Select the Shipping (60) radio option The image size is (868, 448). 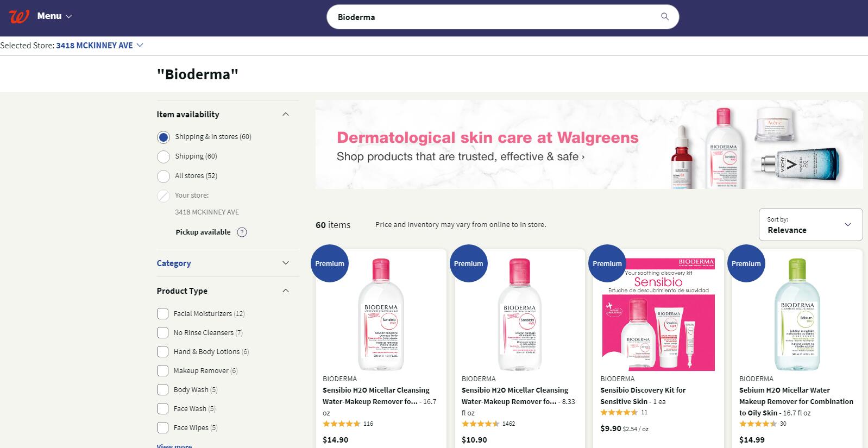click(163, 157)
